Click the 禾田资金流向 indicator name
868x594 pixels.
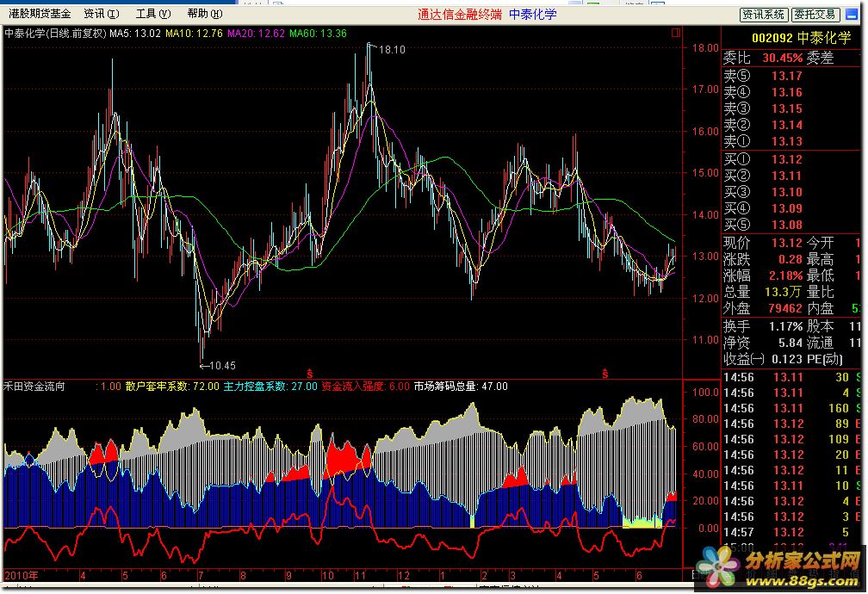click(x=34, y=387)
